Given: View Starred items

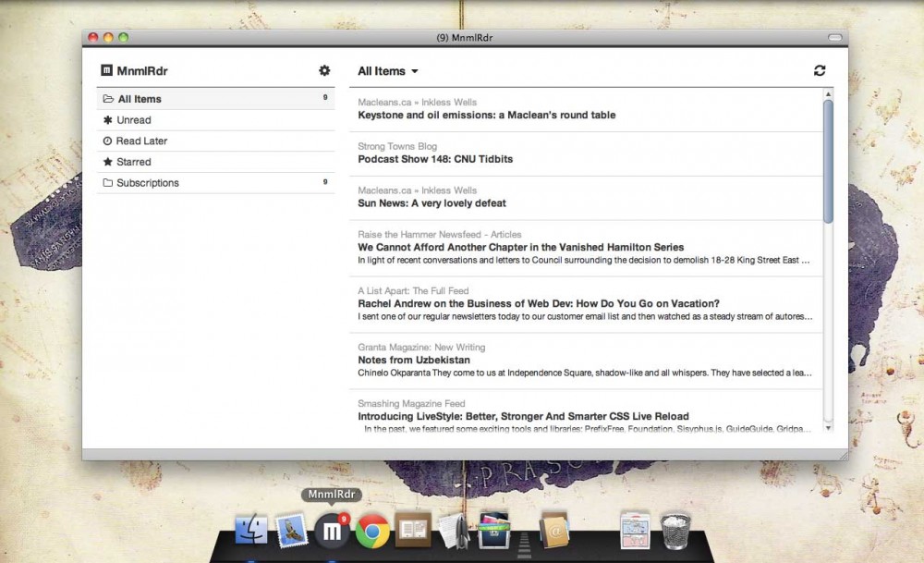Looking at the screenshot, I should [x=215, y=162].
